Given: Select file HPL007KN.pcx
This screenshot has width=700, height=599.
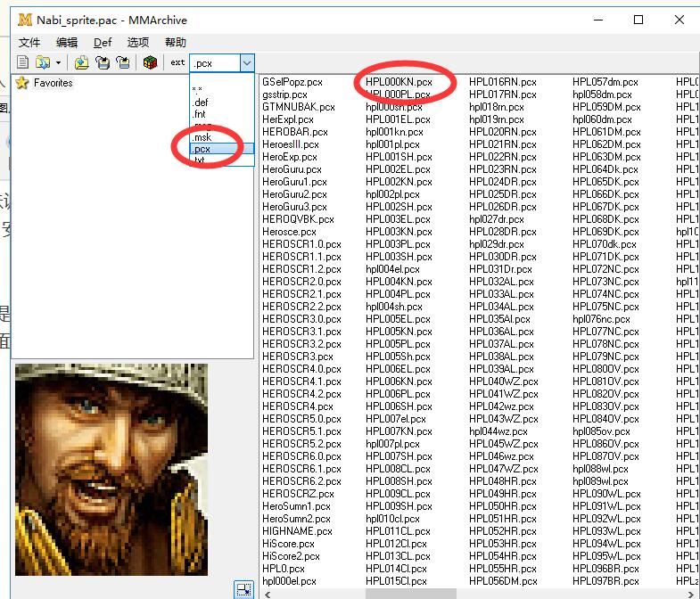Looking at the screenshot, I should [x=399, y=431].
